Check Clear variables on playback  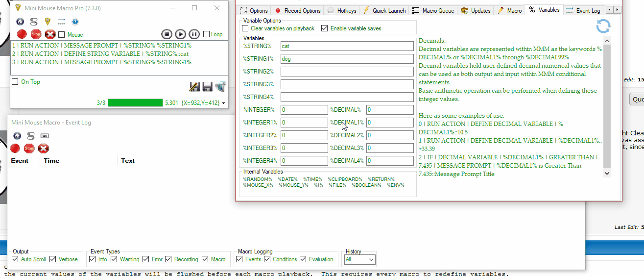point(245,28)
